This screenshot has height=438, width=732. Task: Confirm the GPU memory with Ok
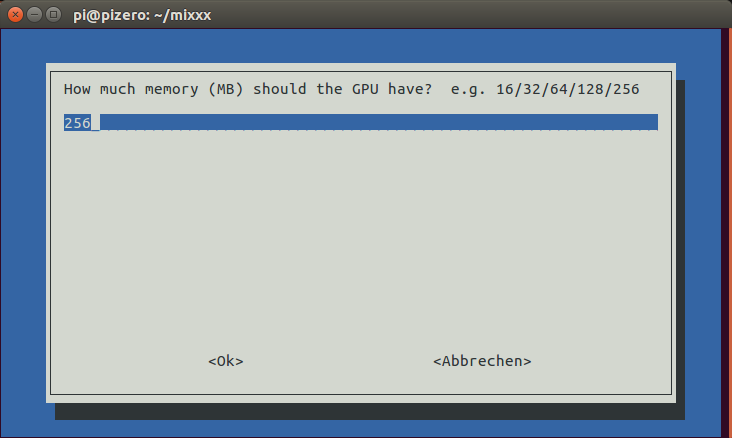(x=226, y=361)
